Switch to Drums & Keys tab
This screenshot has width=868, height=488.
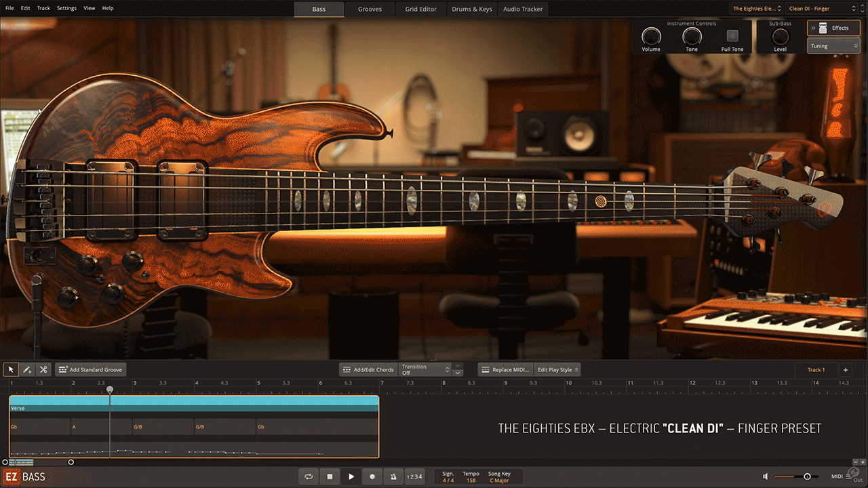472,9
